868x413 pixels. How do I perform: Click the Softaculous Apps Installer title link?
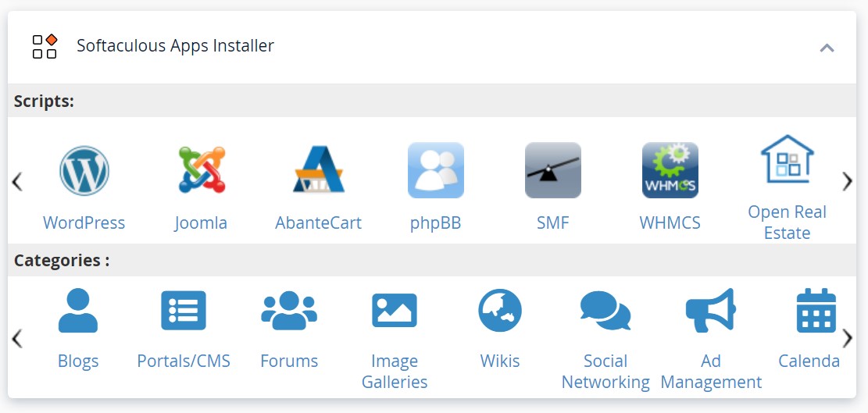tap(175, 45)
